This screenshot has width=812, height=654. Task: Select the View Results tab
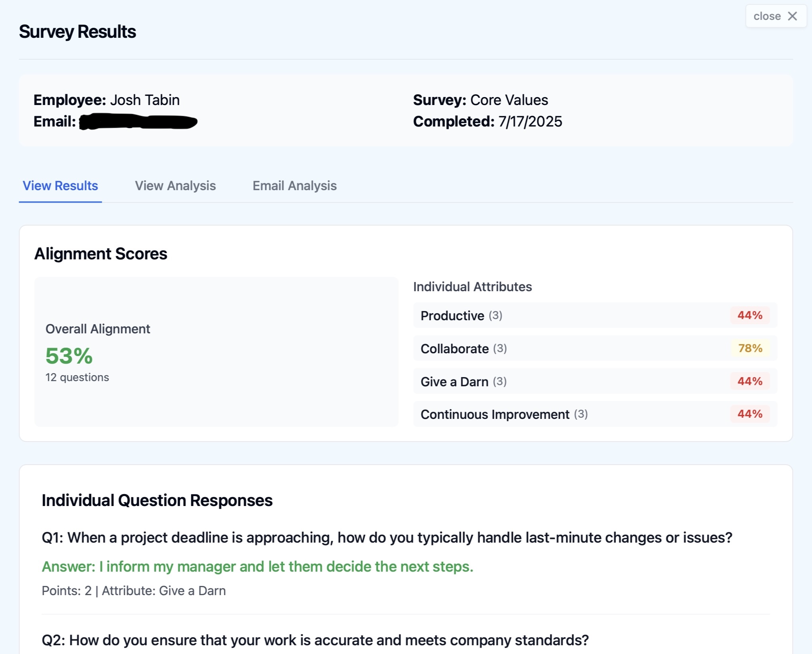click(x=60, y=185)
